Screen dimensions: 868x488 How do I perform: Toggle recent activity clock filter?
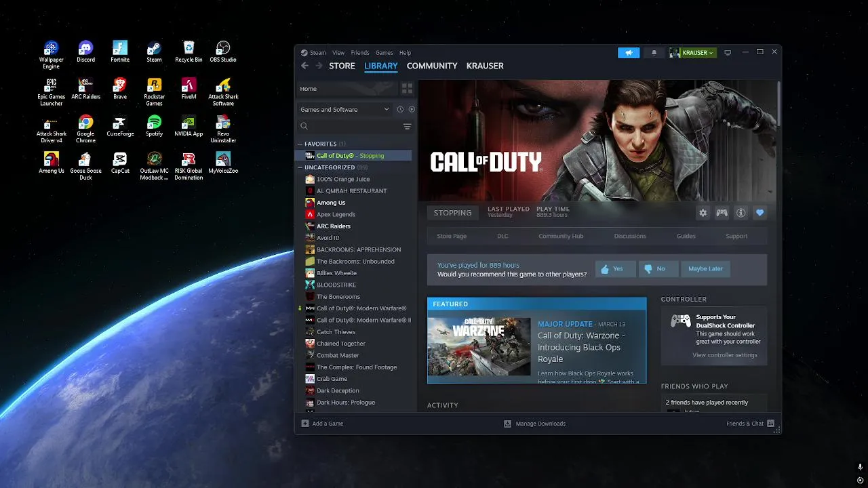(400, 109)
